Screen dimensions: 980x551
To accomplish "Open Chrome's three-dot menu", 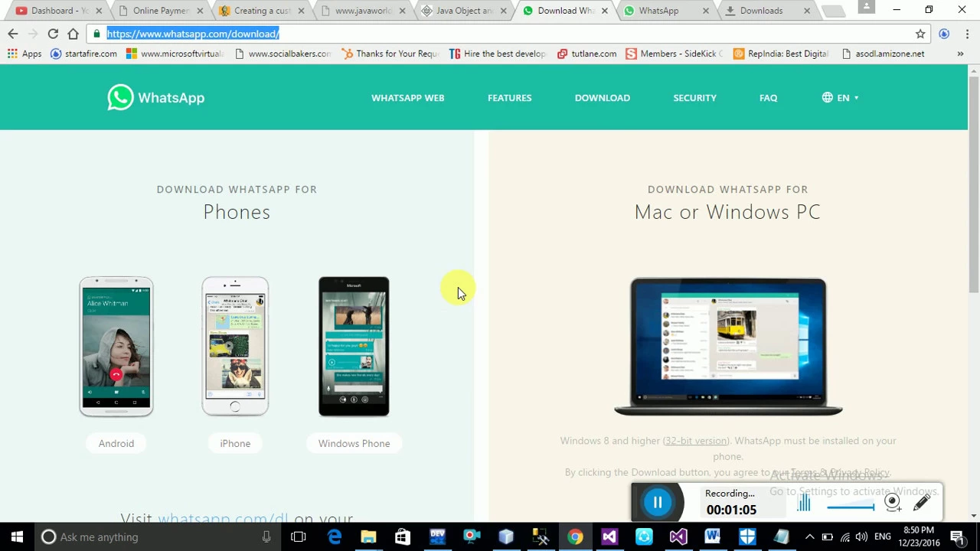I will (x=967, y=34).
